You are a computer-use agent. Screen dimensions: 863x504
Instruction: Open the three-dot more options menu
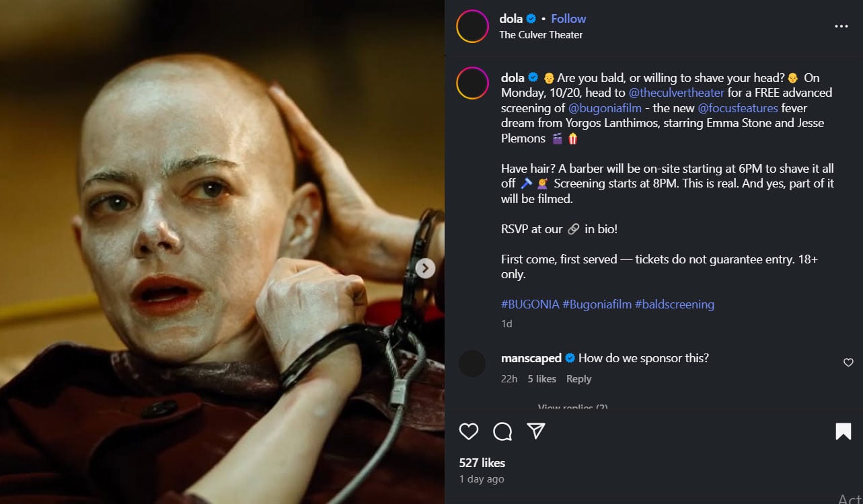pyautogui.click(x=841, y=27)
